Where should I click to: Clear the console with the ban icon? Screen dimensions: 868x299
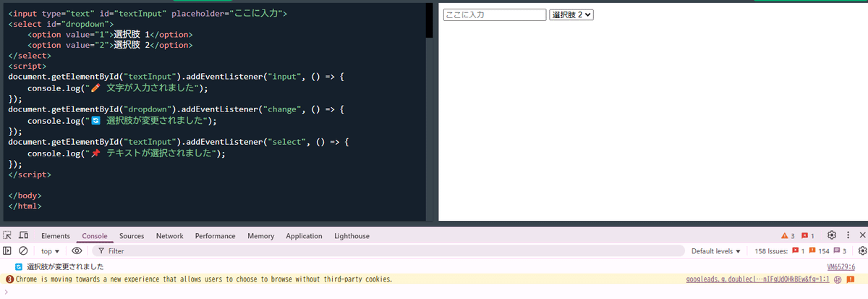23,251
